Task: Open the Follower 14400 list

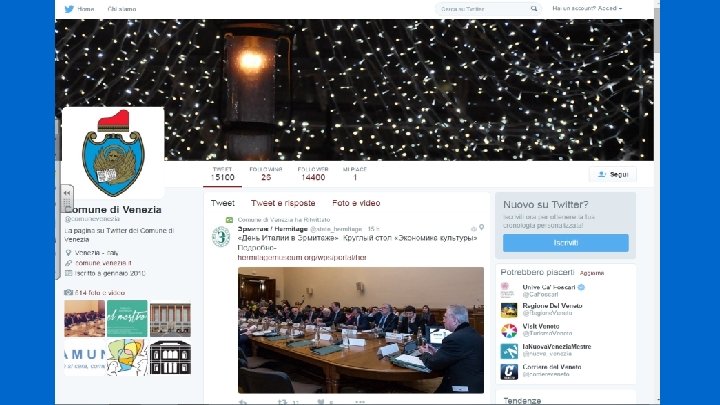Action: click(x=313, y=174)
